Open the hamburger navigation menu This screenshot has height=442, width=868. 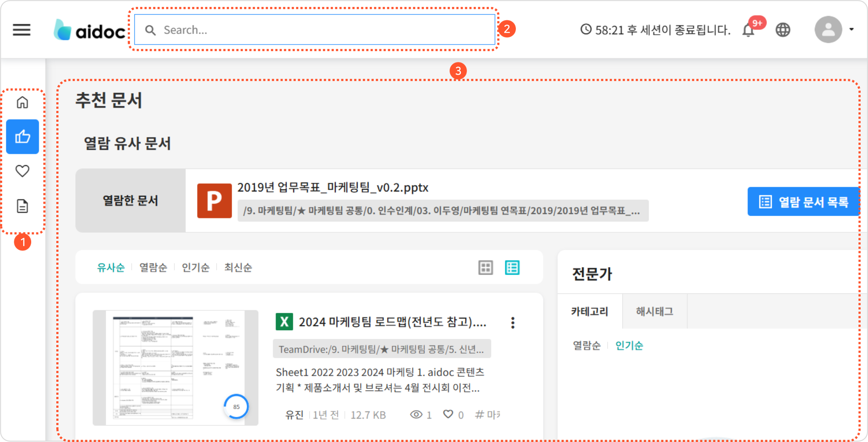(22, 30)
